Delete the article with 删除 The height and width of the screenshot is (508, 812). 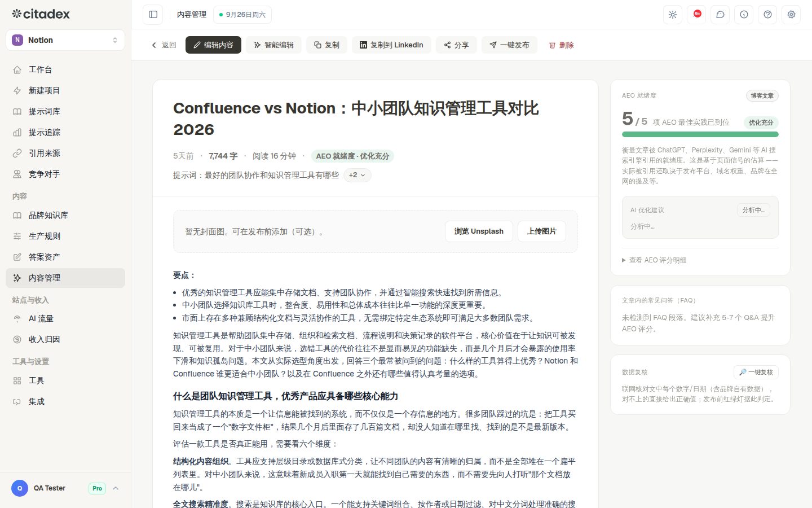[561, 45]
